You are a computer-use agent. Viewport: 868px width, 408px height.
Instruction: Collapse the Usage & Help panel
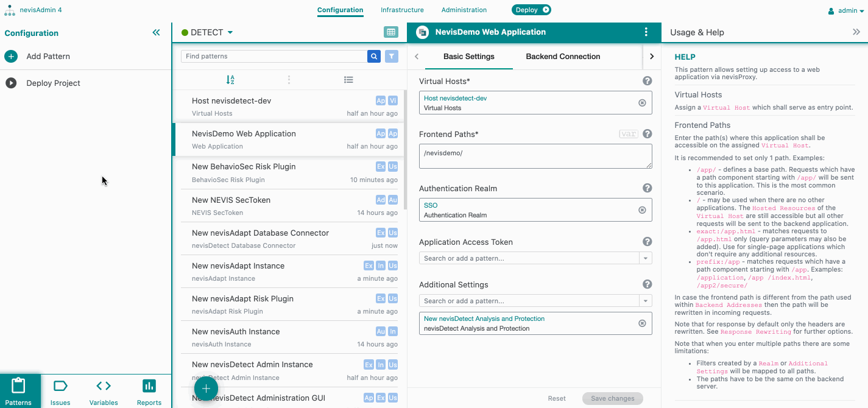[856, 32]
